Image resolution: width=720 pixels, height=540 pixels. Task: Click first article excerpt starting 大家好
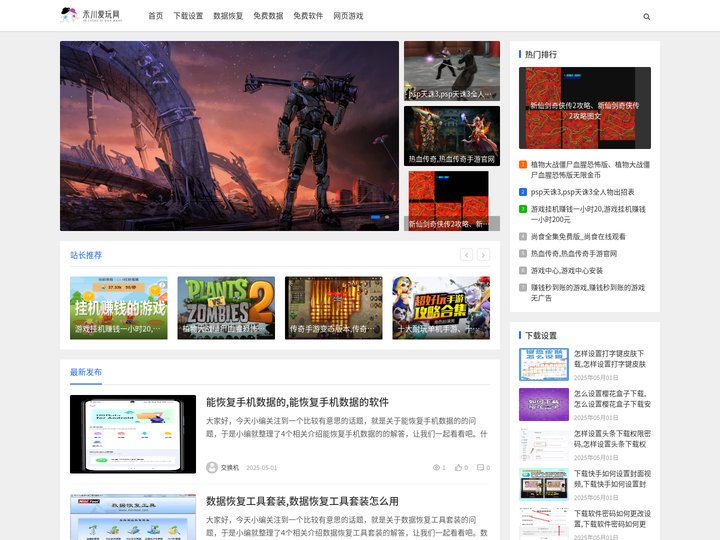[347, 427]
